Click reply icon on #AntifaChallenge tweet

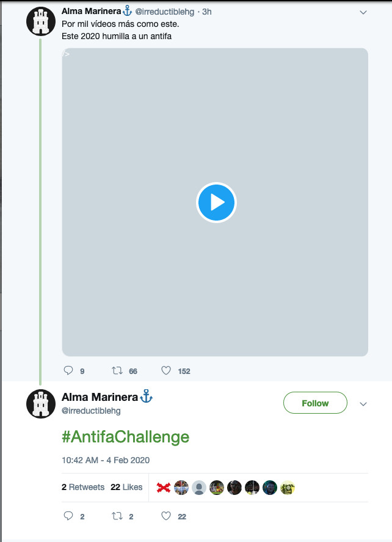[x=68, y=516]
